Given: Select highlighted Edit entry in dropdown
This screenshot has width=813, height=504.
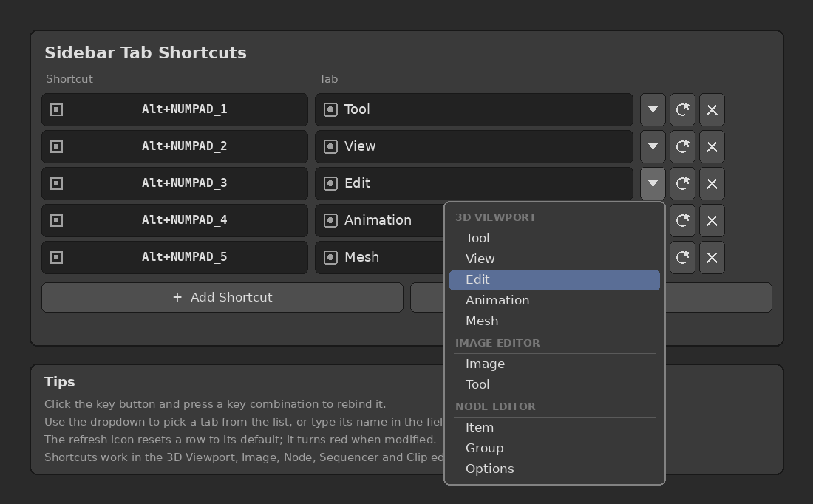Looking at the screenshot, I should [554, 280].
